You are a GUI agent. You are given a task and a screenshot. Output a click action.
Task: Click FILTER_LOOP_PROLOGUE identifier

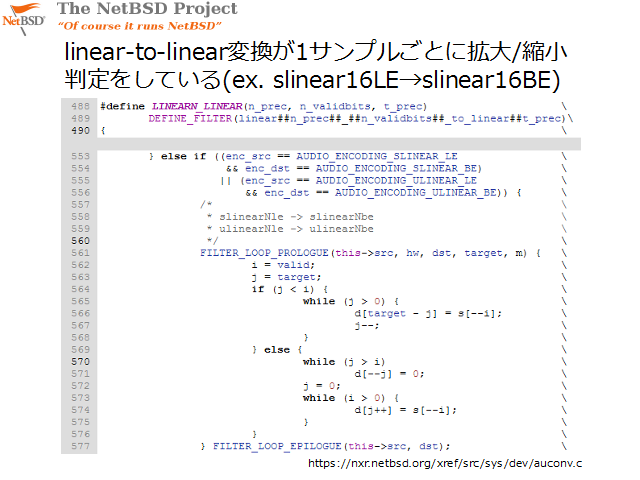[264, 253]
